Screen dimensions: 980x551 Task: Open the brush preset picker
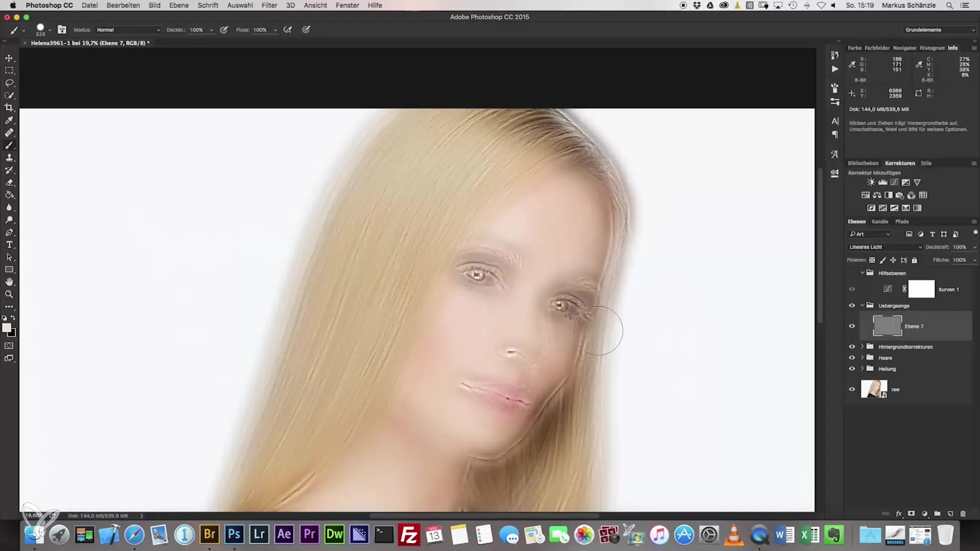coord(50,30)
